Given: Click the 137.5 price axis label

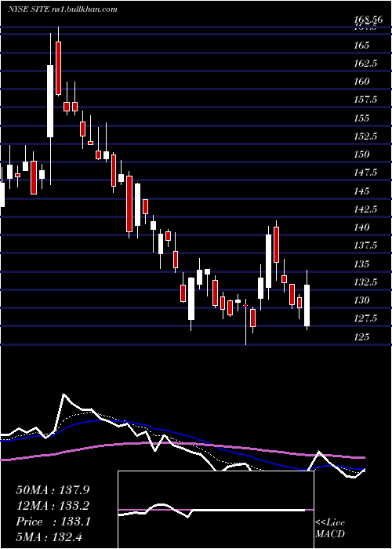Looking at the screenshot, I should (365, 245).
